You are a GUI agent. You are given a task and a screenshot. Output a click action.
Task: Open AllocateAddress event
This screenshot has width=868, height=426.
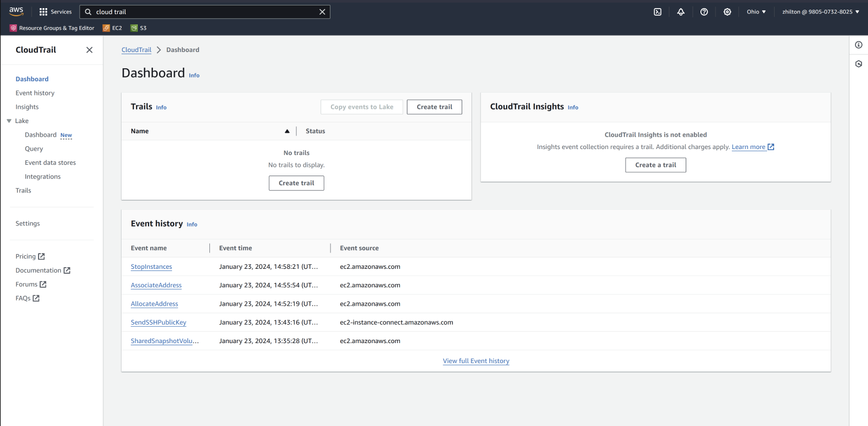pos(155,304)
